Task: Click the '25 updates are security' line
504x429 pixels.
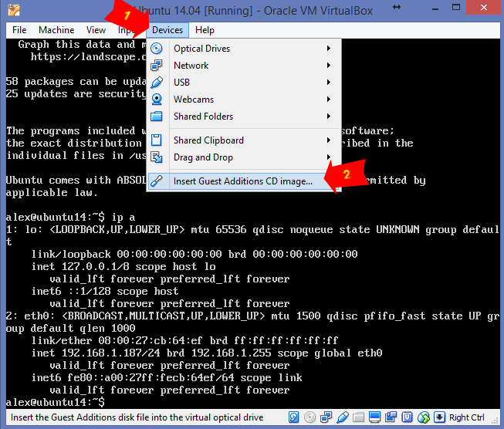Action: coord(76,94)
